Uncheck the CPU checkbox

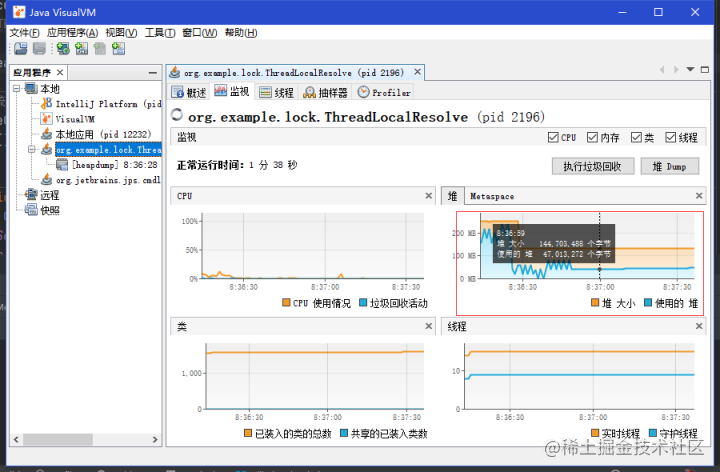click(553, 137)
